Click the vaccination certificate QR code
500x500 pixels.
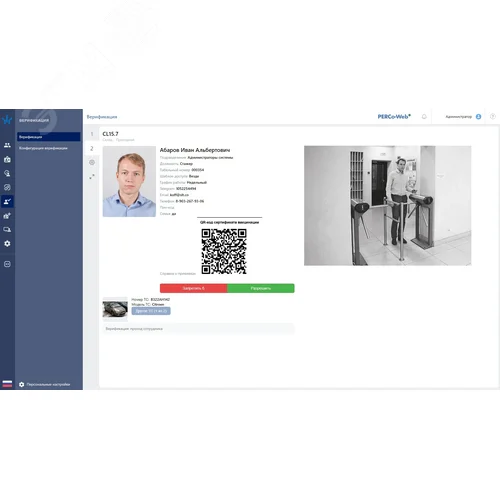click(224, 251)
